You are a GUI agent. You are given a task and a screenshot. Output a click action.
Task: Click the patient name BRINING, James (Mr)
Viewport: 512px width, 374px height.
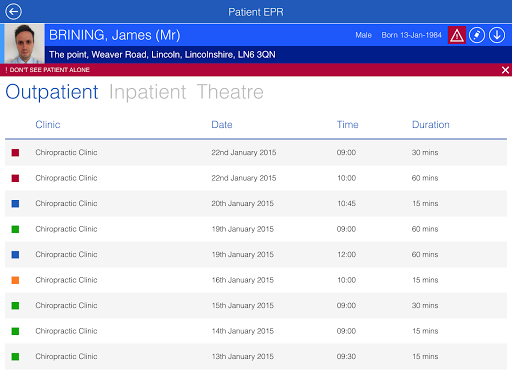[x=115, y=35]
